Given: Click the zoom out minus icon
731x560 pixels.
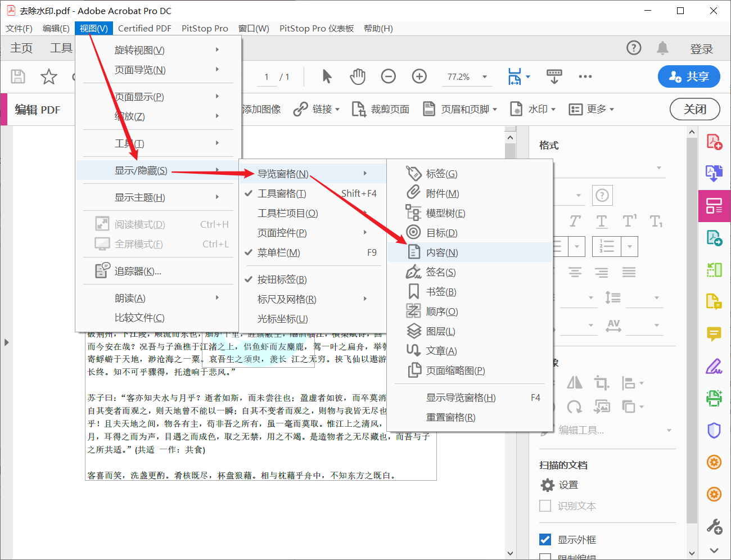Looking at the screenshot, I should point(389,76).
